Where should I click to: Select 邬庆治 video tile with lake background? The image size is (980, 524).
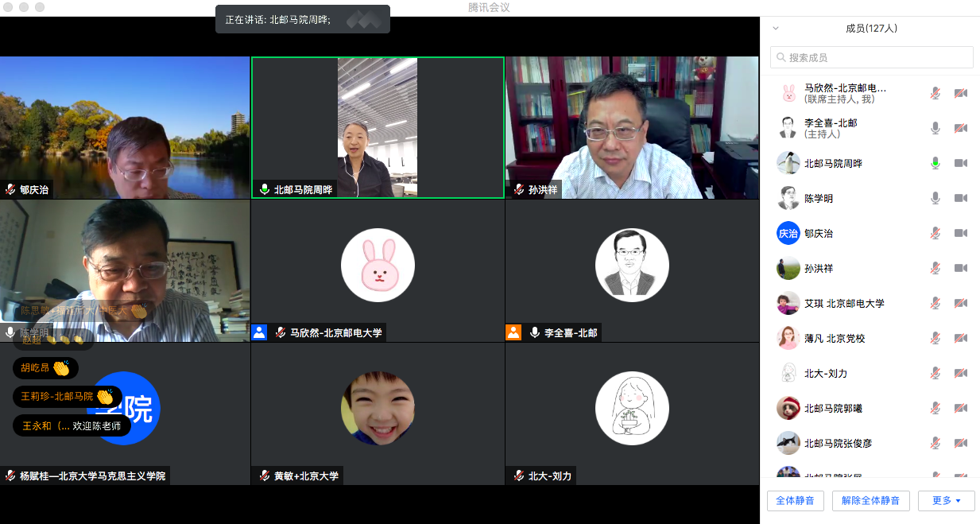point(125,127)
